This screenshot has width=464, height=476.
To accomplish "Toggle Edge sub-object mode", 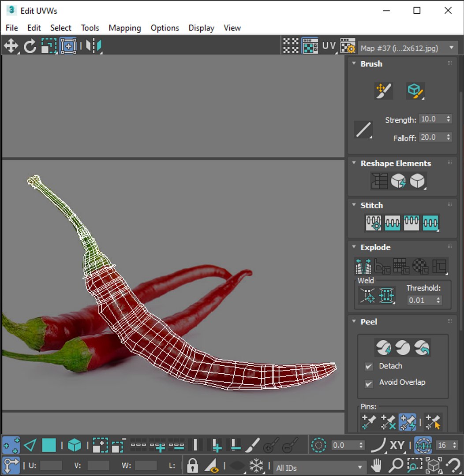I will [30, 445].
